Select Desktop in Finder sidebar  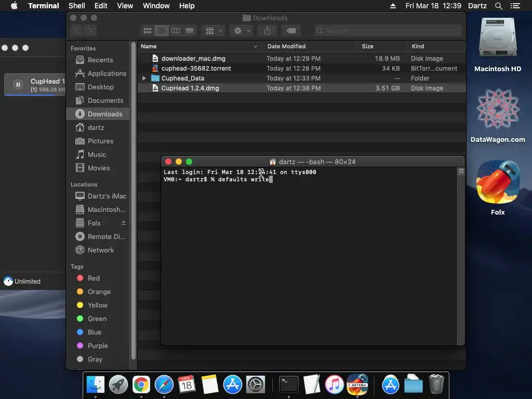pos(98,87)
